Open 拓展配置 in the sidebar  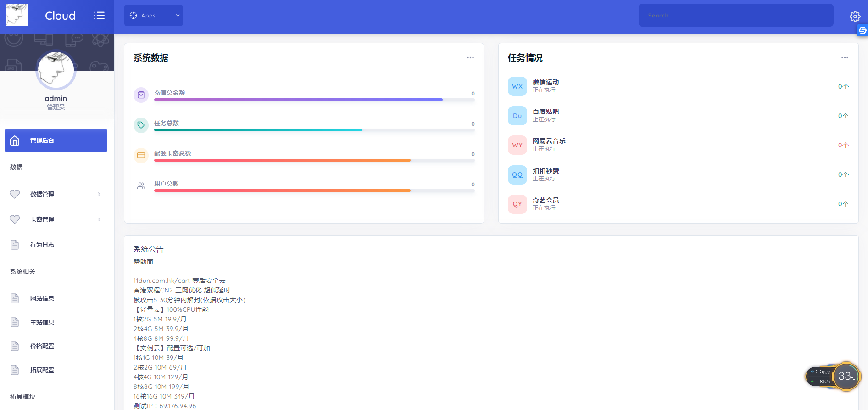pyautogui.click(x=42, y=370)
